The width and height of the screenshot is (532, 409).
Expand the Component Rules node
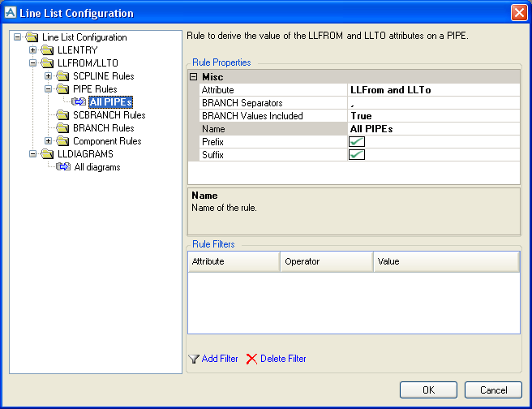point(49,141)
